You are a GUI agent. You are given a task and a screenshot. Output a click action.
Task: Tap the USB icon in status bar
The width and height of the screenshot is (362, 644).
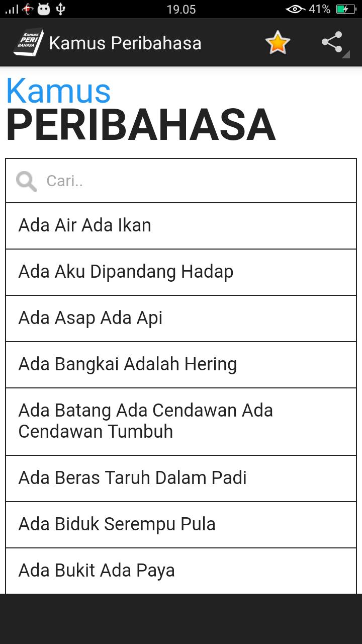[60, 9]
